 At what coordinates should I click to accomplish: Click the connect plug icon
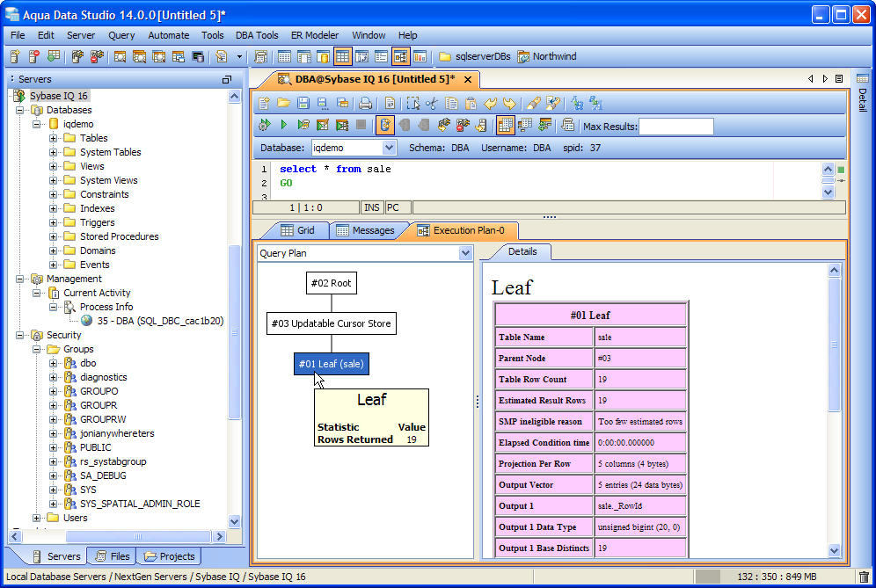coord(443,125)
